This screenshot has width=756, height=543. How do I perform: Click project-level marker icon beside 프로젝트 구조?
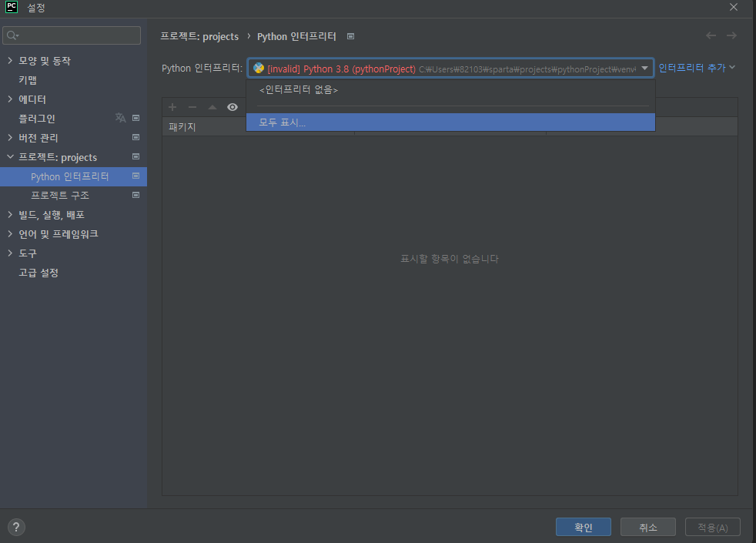click(x=136, y=196)
